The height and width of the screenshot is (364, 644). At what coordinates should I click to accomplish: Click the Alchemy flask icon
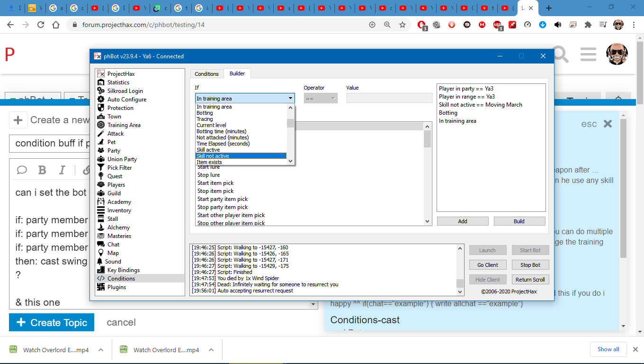100,227
